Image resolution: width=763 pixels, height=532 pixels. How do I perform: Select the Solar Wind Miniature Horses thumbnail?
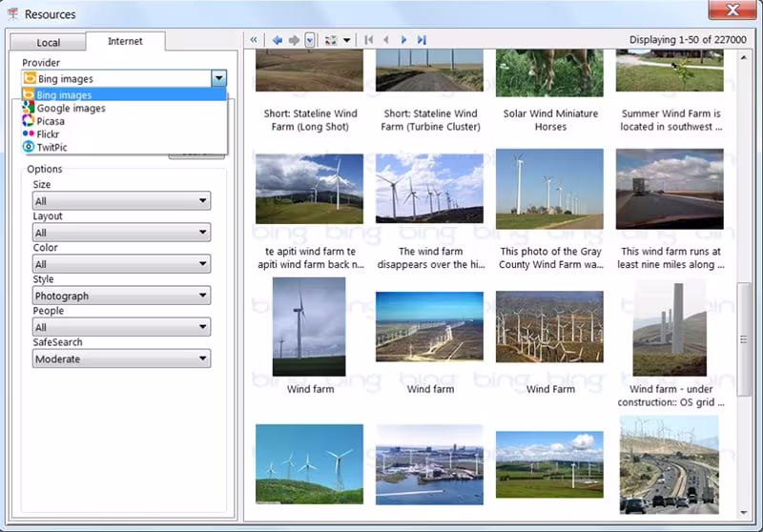tap(549, 72)
